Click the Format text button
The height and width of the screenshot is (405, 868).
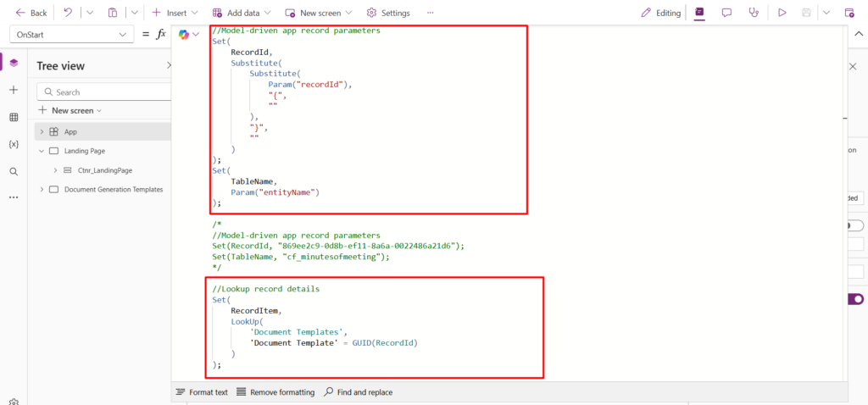(x=202, y=392)
